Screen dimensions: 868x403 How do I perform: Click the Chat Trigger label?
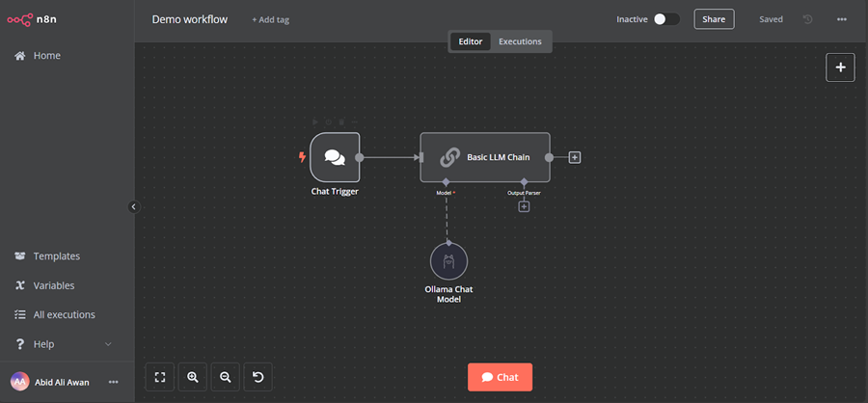(335, 192)
